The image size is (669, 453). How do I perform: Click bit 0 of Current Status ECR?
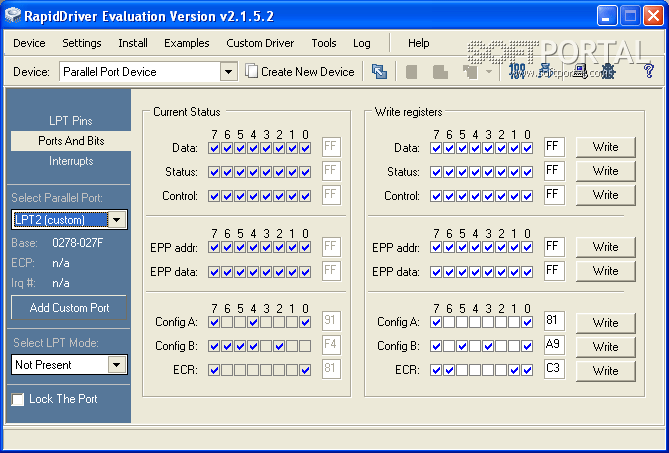click(305, 370)
